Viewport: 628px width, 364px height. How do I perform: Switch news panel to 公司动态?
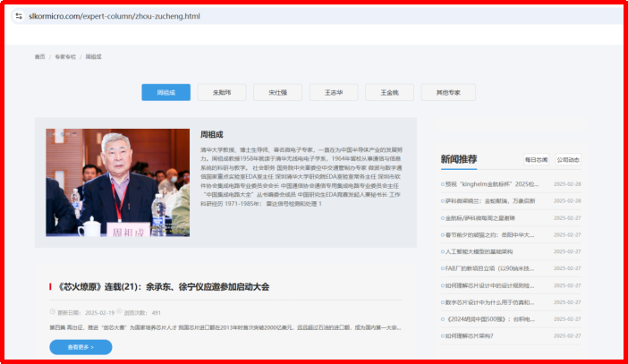coord(568,159)
